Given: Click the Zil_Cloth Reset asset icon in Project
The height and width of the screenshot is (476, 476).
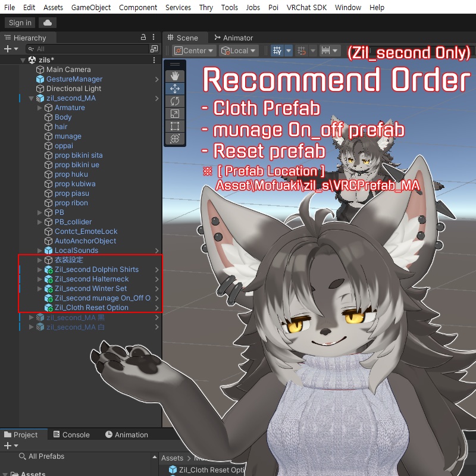Looking at the screenshot, I should (x=173, y=470).
